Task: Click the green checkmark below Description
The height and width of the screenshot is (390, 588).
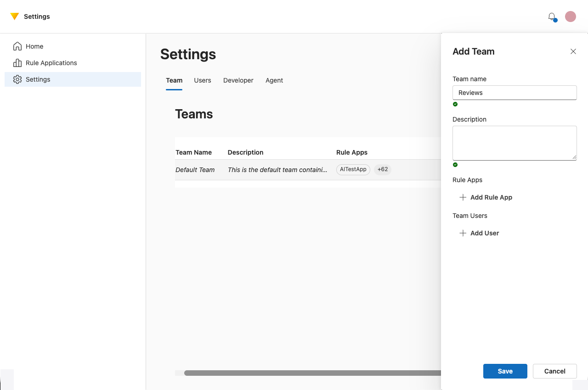Action: (455, 165)
